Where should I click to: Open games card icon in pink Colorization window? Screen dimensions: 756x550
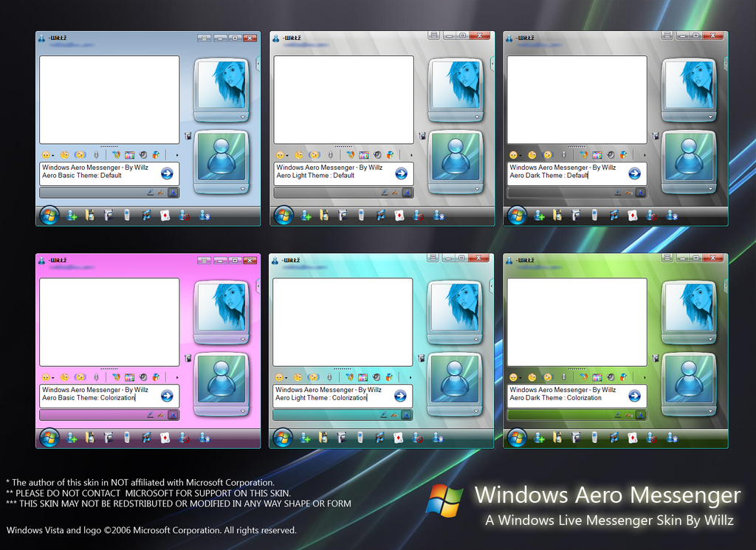point(165,438)
